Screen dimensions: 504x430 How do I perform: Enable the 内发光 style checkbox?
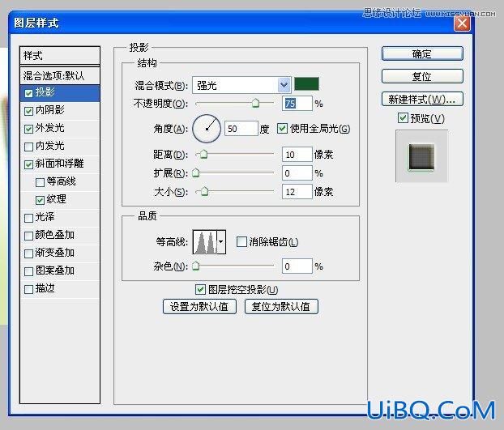pyautogui.click(x=28, y=147)
